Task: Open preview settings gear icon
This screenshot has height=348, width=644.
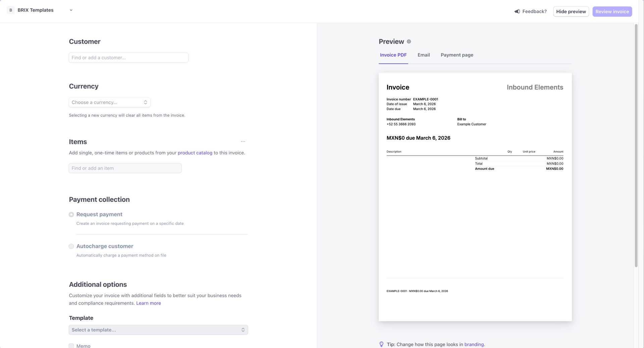Action: 409,42
